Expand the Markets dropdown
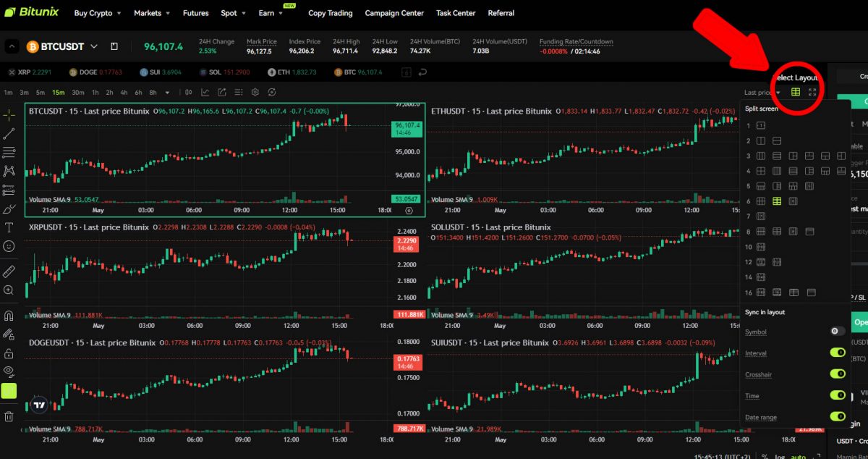This screenshot has width=868, height=459. 153,13
